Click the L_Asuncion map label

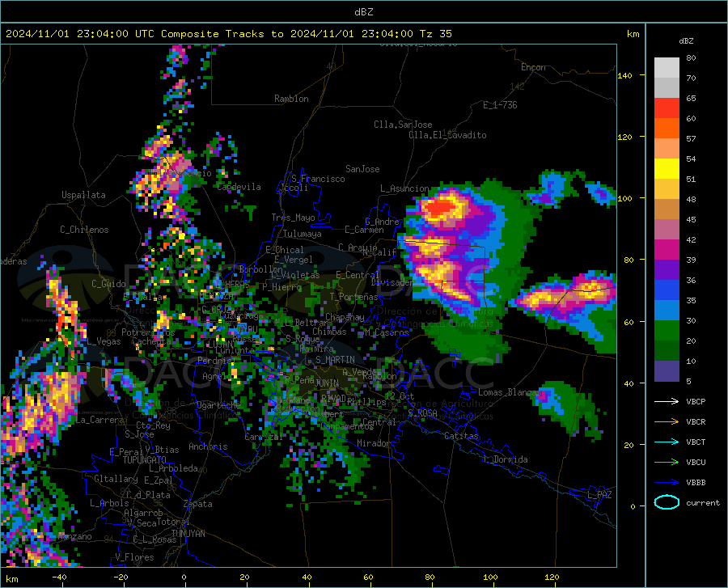pyautogui.click(x=404, y=188)
